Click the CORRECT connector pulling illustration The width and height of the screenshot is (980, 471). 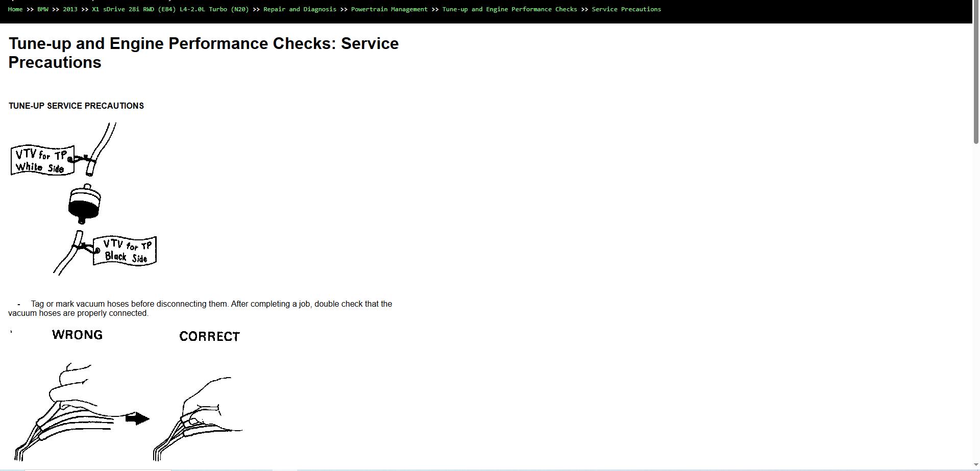(x=198, y=418)
